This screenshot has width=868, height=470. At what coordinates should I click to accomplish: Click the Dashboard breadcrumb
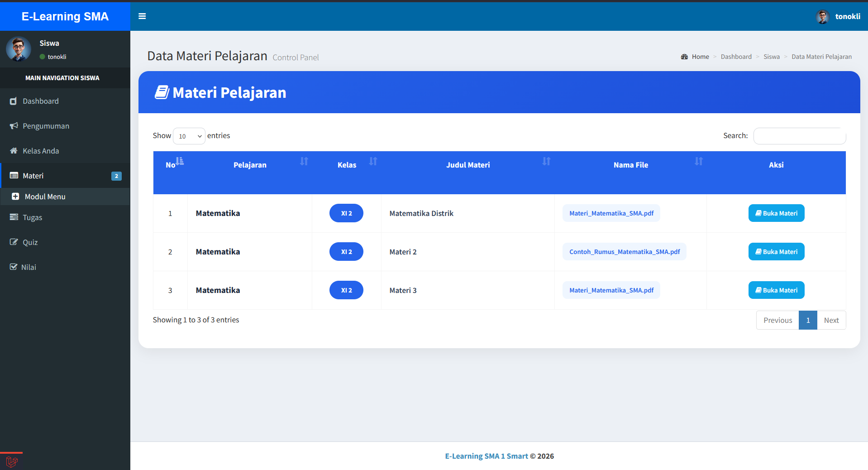736,57
